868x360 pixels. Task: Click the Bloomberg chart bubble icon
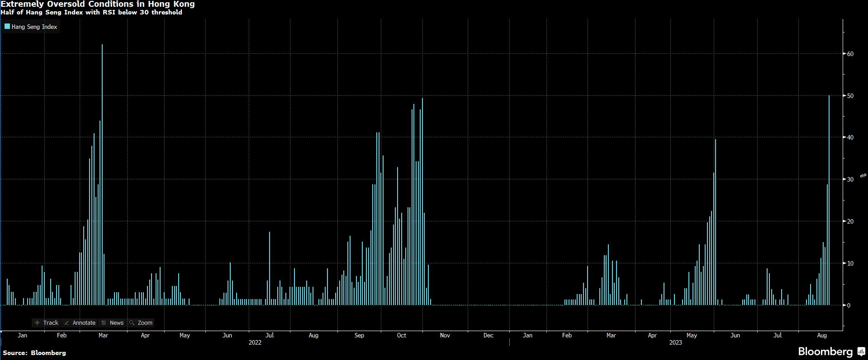(861, 351)
